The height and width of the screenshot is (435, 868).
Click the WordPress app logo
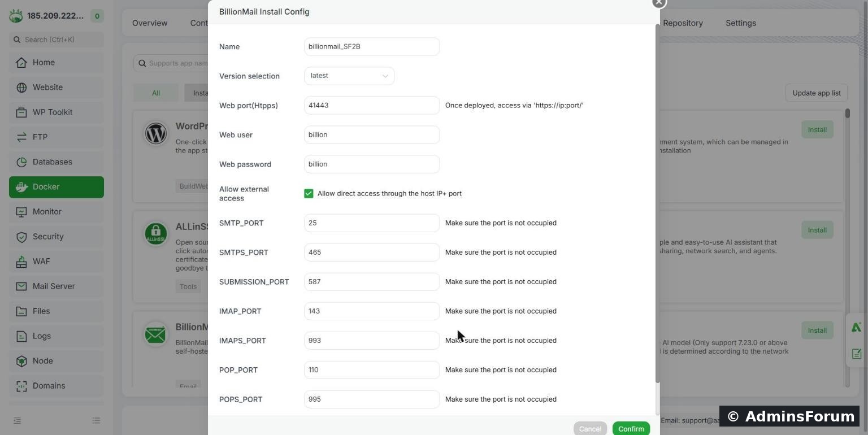[x=156, y=133]
